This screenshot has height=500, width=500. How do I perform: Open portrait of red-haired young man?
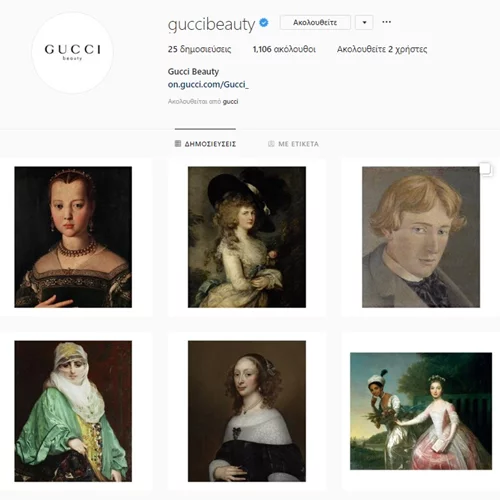[421, 237]
